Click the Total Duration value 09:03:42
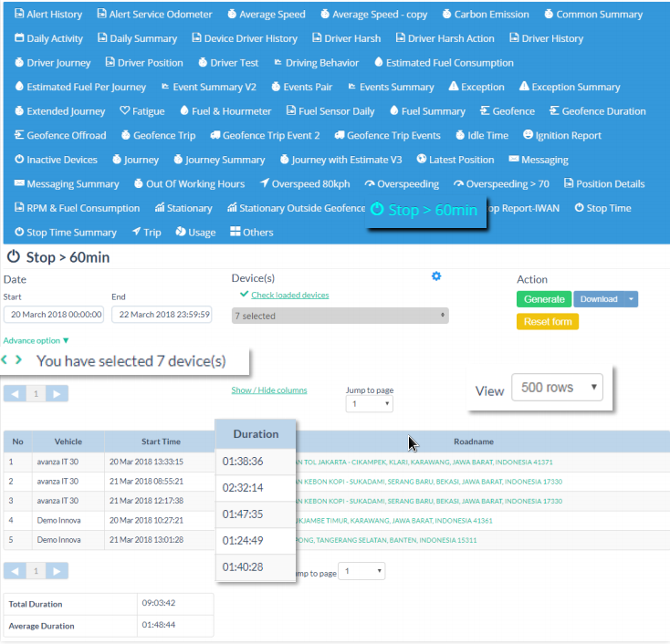This screenshot has width=670, height=644. point(159,603)
